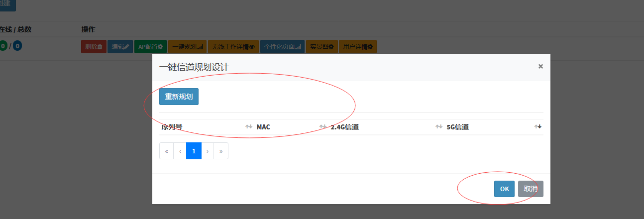Jump to last page with » button
Image resolution: width=644 pixels, height=219 pixels.
[221, 151]
